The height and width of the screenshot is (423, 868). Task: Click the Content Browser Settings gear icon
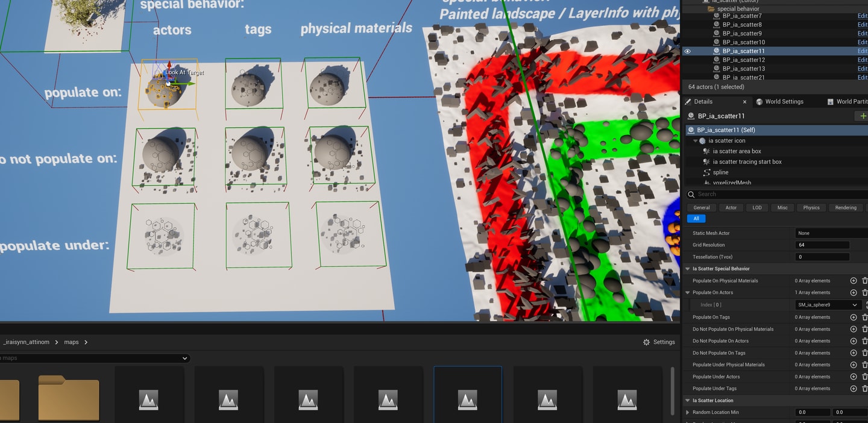coord(646,342)
